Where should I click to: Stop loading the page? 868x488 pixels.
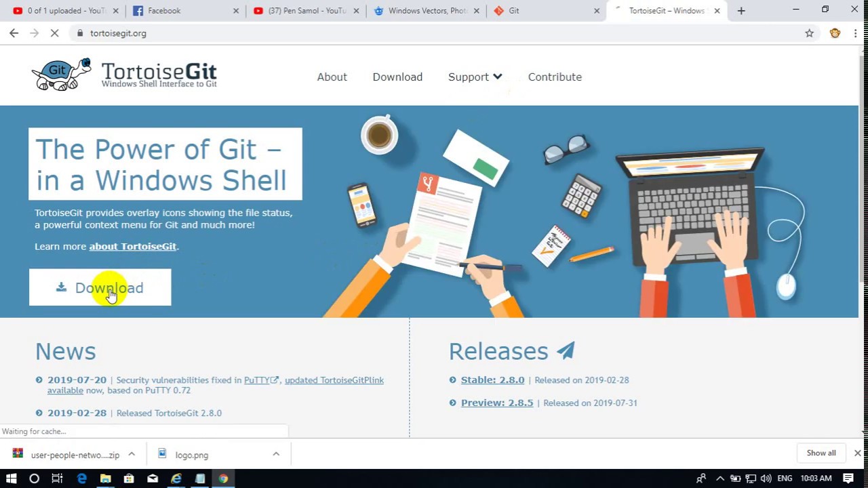pos(54,33)
